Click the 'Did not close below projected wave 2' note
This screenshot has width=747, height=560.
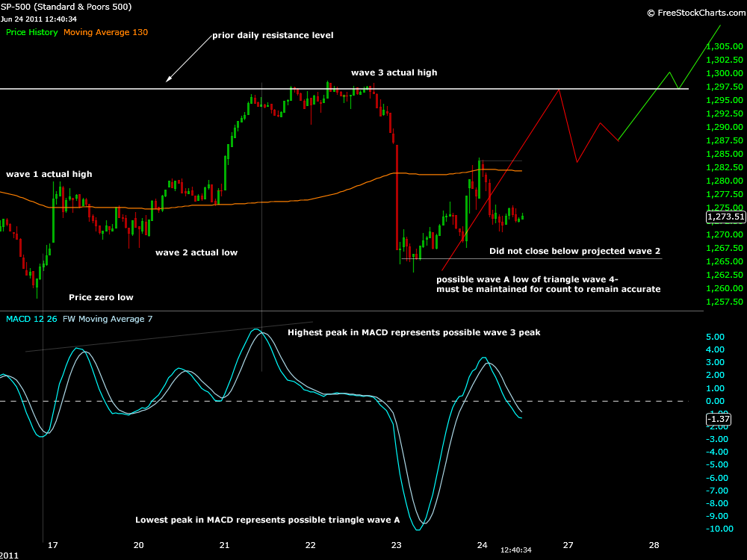point(574,251)
